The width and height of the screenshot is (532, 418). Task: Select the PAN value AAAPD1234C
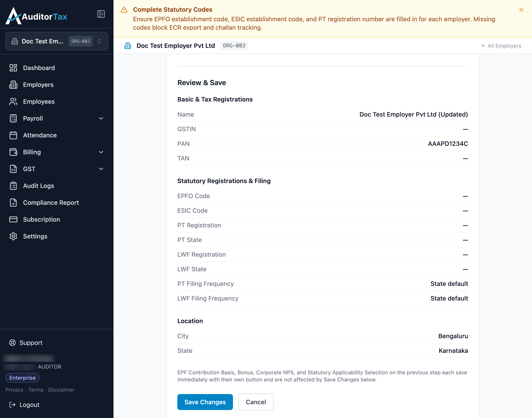(x=448, y=144)
